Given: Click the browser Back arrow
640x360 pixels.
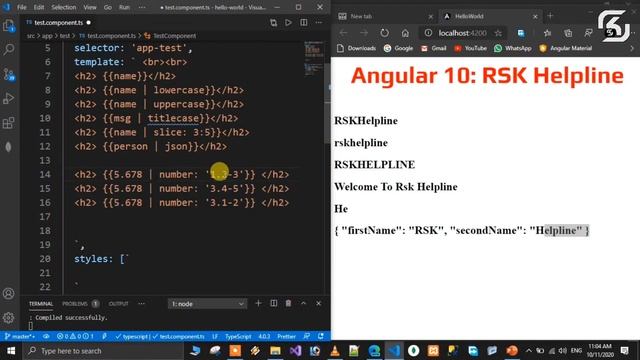Looking at the screenshot, I should tap(343, 33).
